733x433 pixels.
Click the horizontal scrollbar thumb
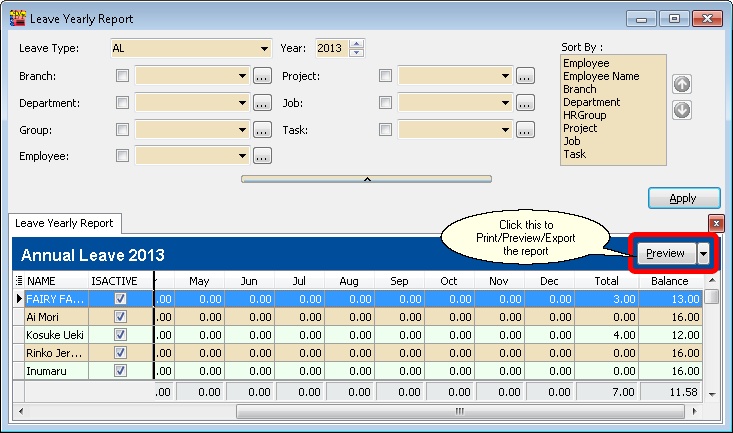point(459,411)
